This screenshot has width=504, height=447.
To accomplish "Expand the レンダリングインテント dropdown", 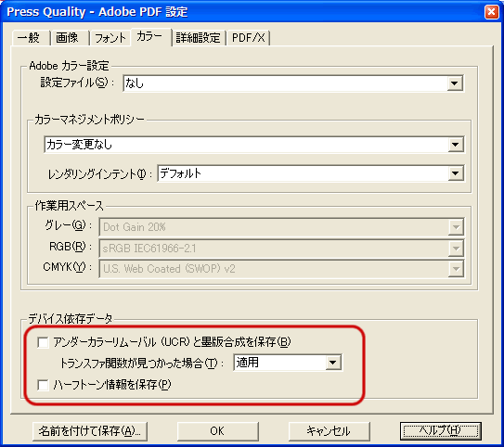I will 455,173.
